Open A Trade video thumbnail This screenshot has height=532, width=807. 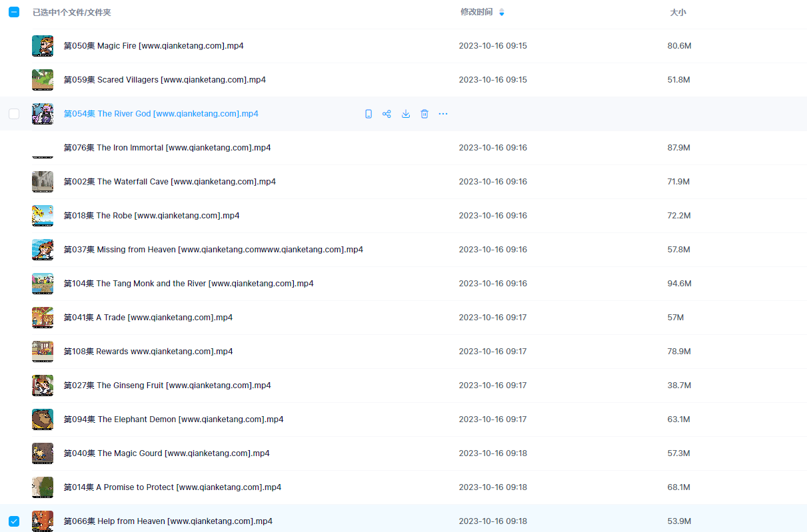(x=43, y=318)
